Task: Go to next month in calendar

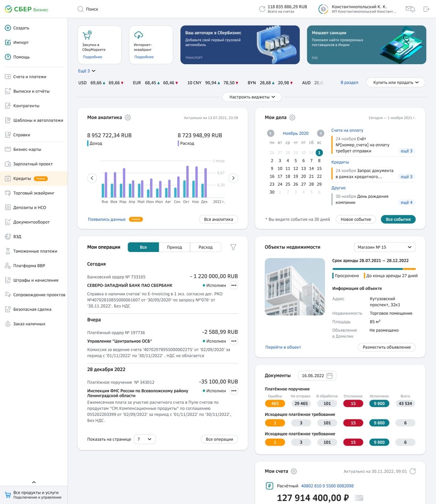Action: (321, 133)
